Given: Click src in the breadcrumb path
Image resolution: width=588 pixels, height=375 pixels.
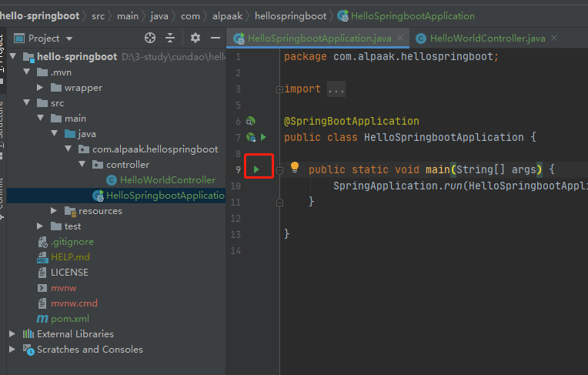Looking at the screenshot, I should point(99,16).
